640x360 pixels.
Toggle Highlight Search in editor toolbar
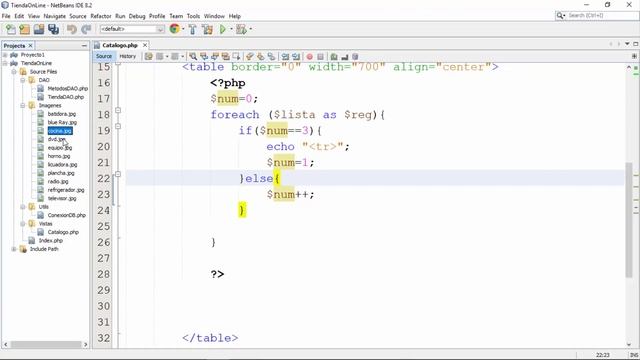[225, 56]
